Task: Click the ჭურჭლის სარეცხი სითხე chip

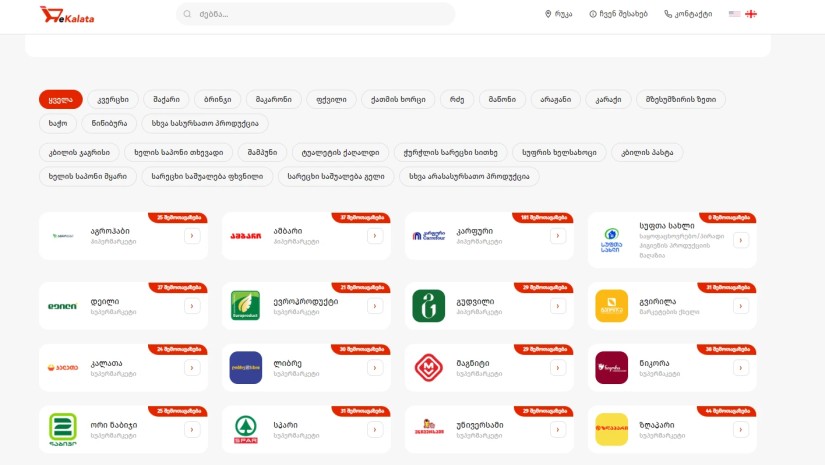Action: click(450, 153)
